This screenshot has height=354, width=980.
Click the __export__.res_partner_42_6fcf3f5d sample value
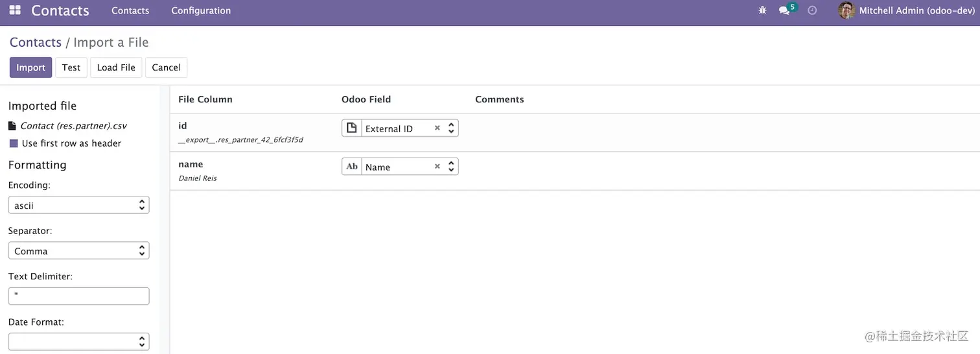coord(240,139)
